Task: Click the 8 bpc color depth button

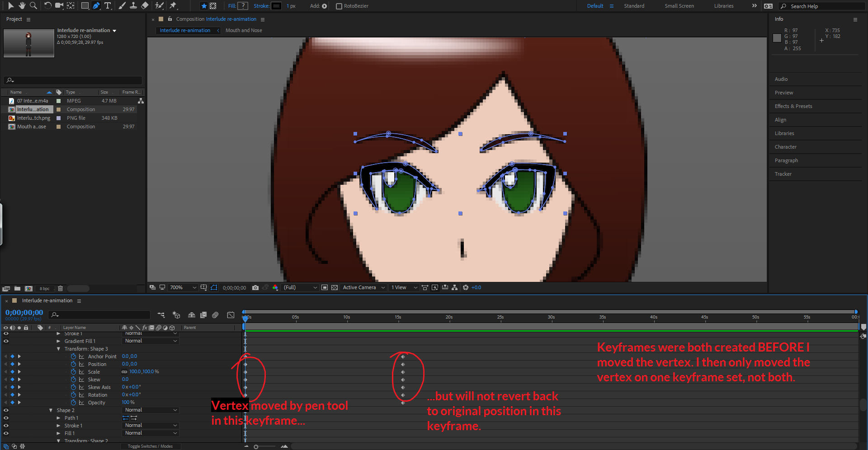Action: (44, 288)
